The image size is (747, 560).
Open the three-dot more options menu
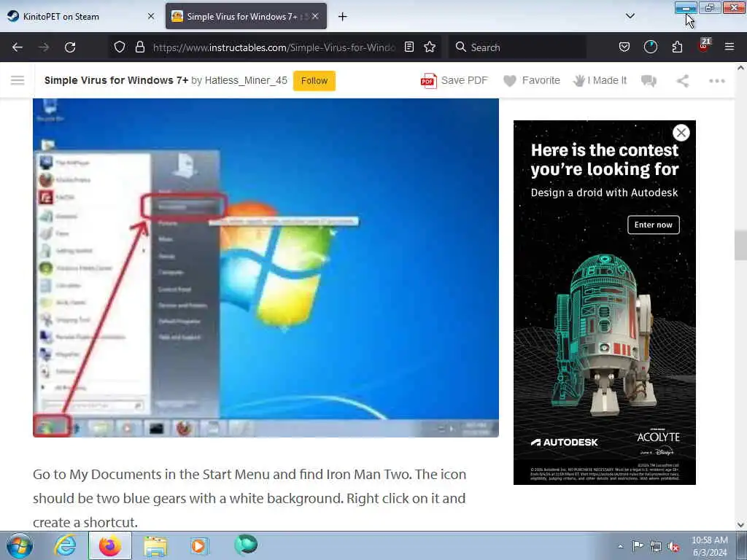click(x=717, y=81)
